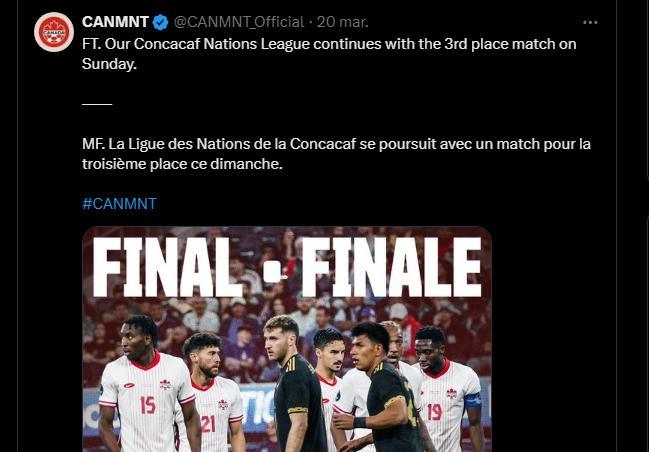Click the 20 mar. timestamp
This screenshot has width=649, height=452.
340,22
